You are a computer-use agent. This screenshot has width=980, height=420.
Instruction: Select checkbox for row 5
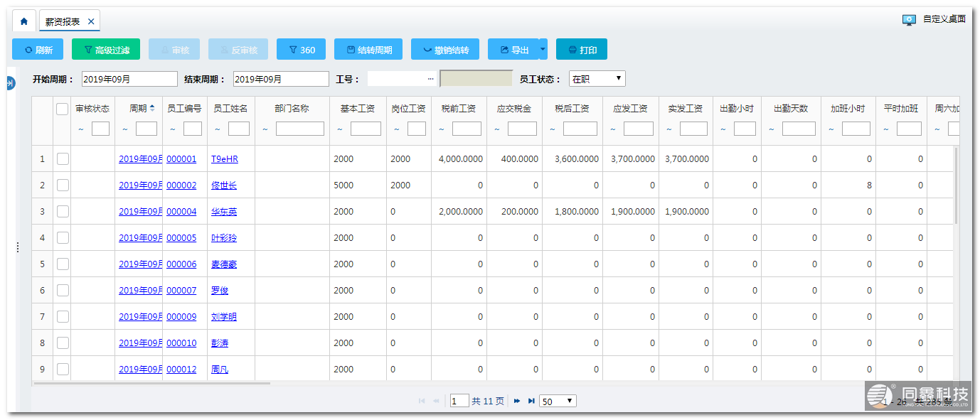63,264
